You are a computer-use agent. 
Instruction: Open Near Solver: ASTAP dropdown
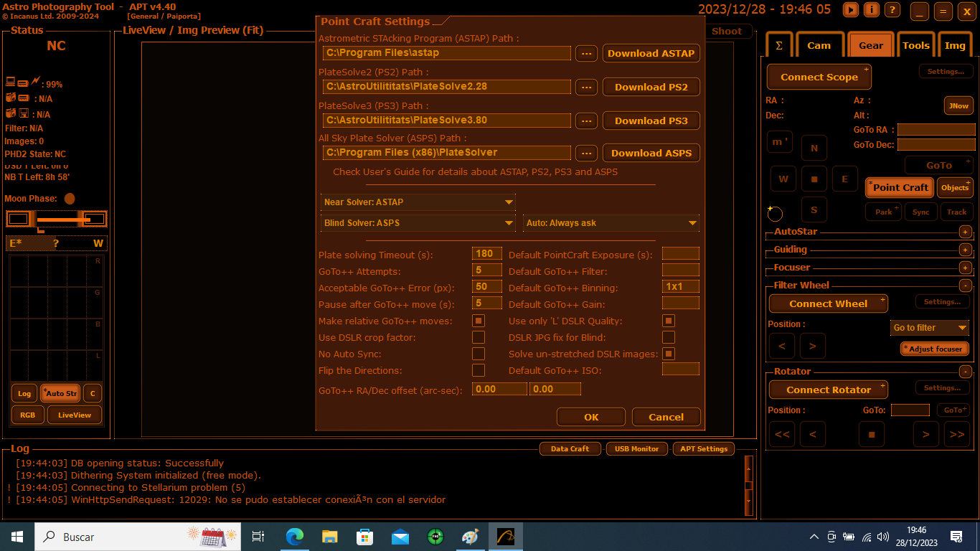[418, 202]
